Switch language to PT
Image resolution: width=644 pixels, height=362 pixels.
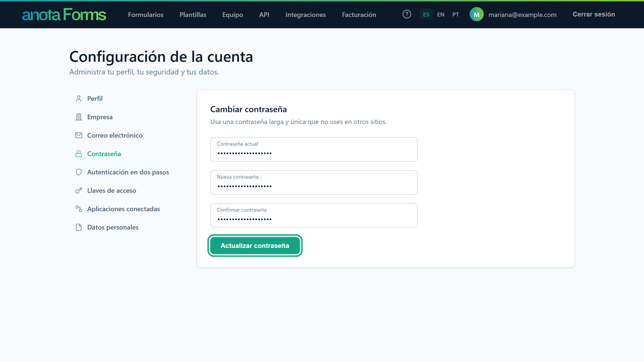[x=455, y=15]
